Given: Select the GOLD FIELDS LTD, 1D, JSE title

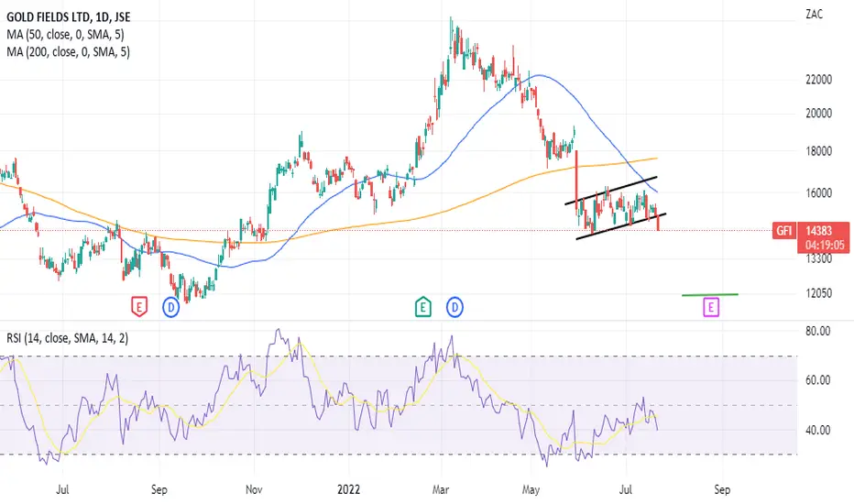Looking at the screenshot, I should (68, 16).
